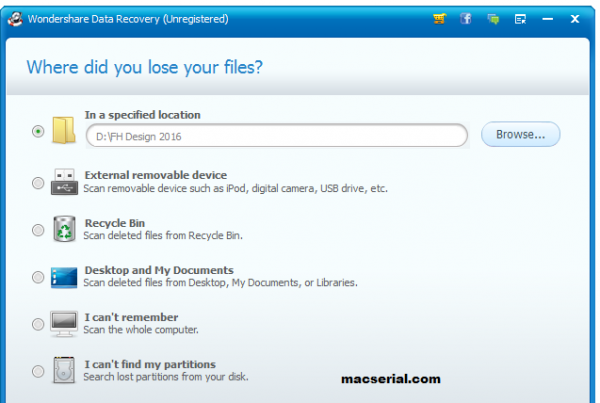This screenshot has height=403, width=600.
Task: Click 'Scan the whole computer.' description
Action: [141, 330]
